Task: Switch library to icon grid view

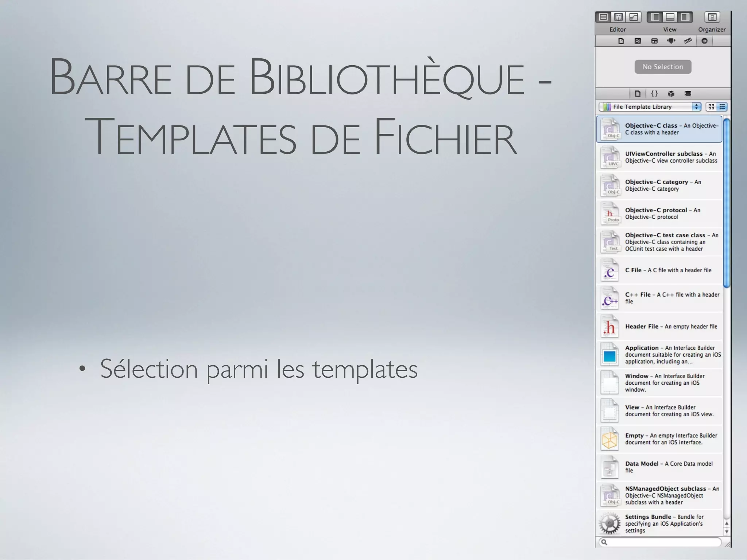Action: [x=711, y=106]
